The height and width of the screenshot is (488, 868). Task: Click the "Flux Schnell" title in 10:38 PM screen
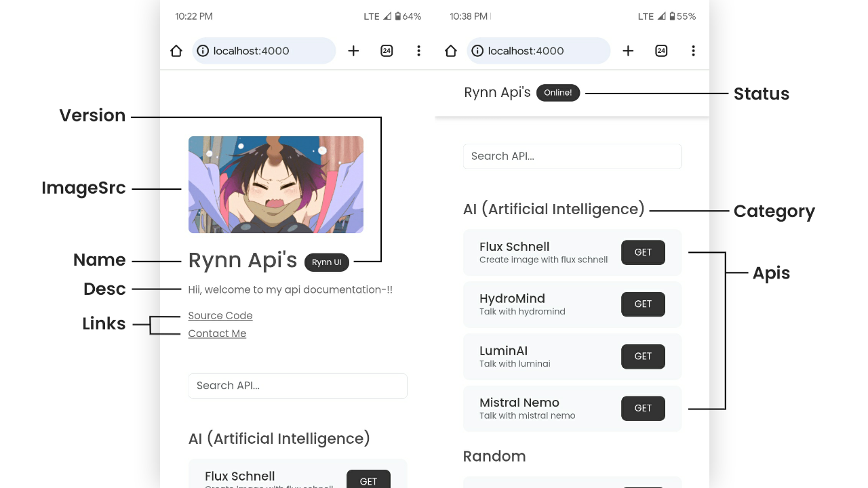coord(514,247)
